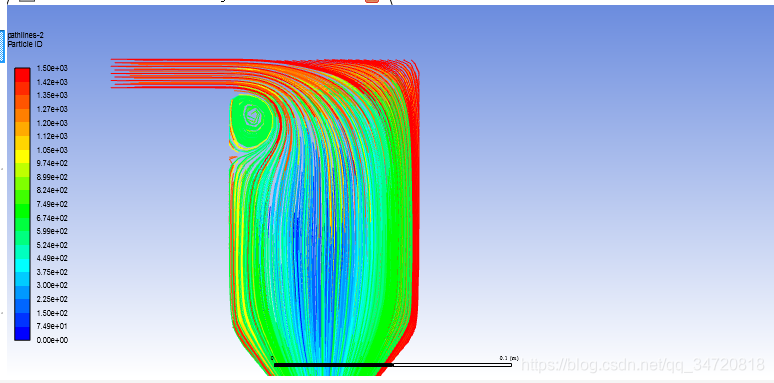Viewport: 774px width, 383px height.
Task: Click the 7.49e+01 legend value
Action: point(52,327)
